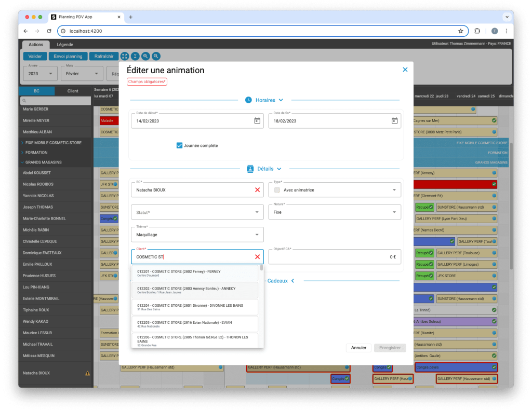Screen dimensions: 532x410
Task: Open the Date de début calendar icon
Action: (257, 120)
